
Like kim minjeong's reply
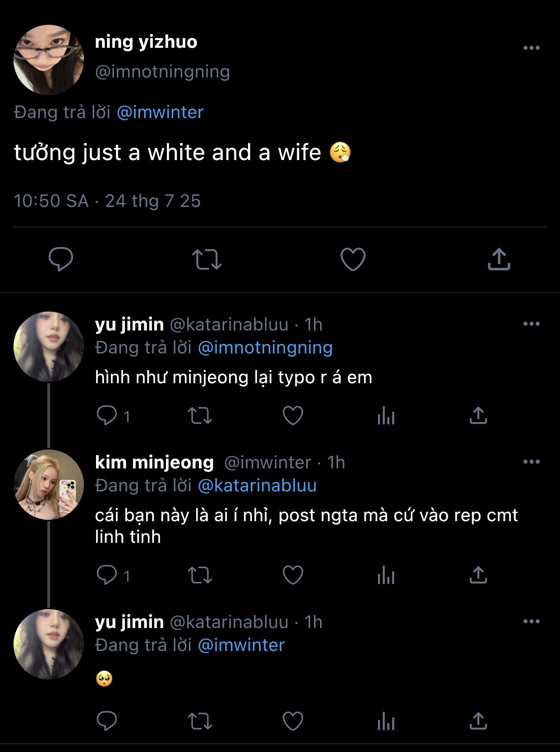tap(293, 575)
